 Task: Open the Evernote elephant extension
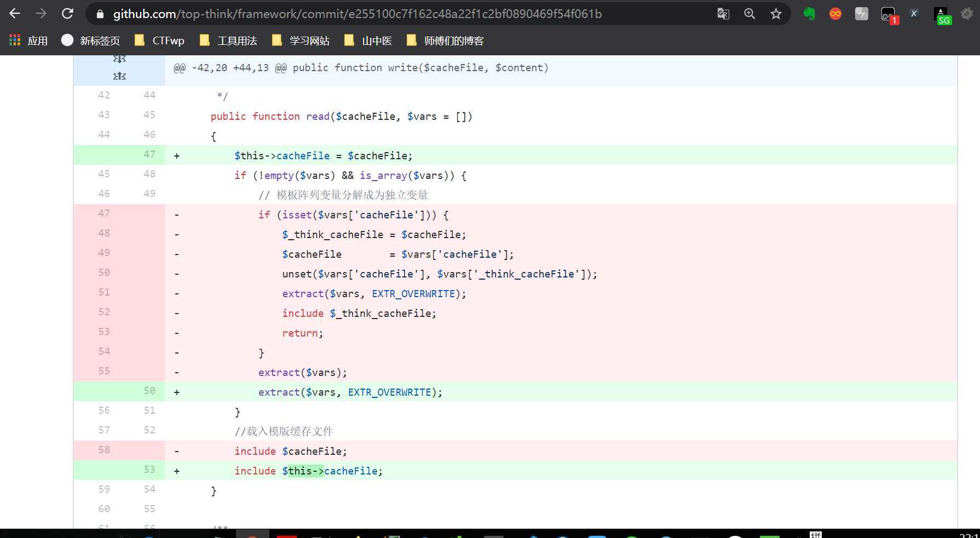point(809,14)
